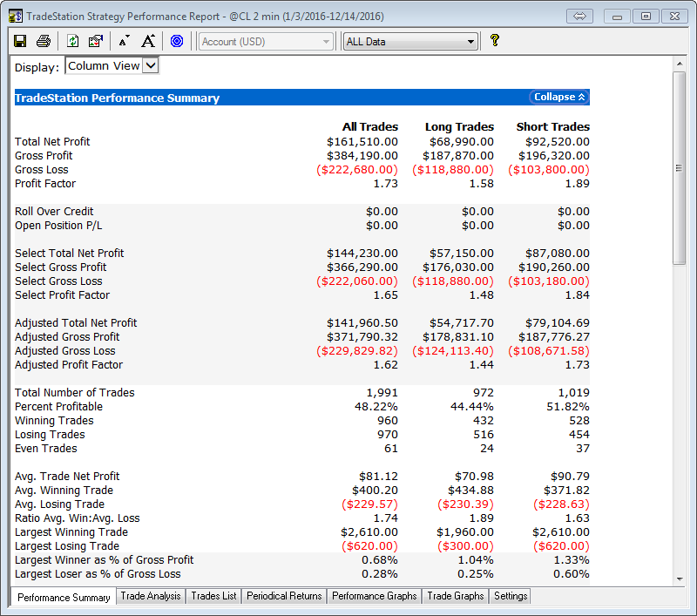Click the 48.22% percent profitable value
Image resolution: width=697 pixels, height=616 pixels.
376,407
